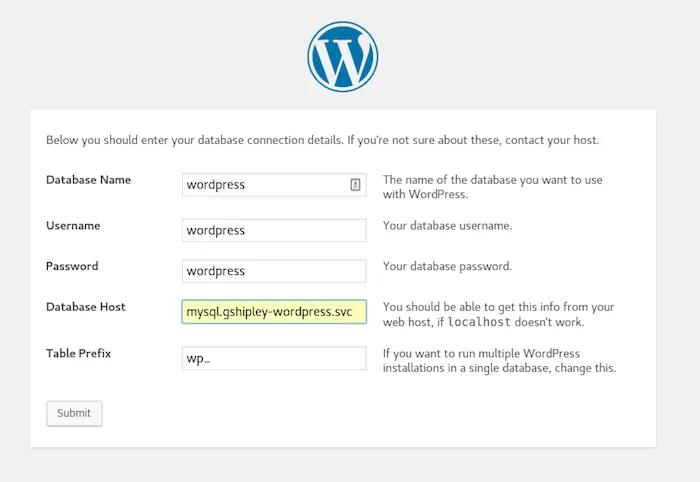
Task: Click the "Database Name" label
Action: point(88,180)
